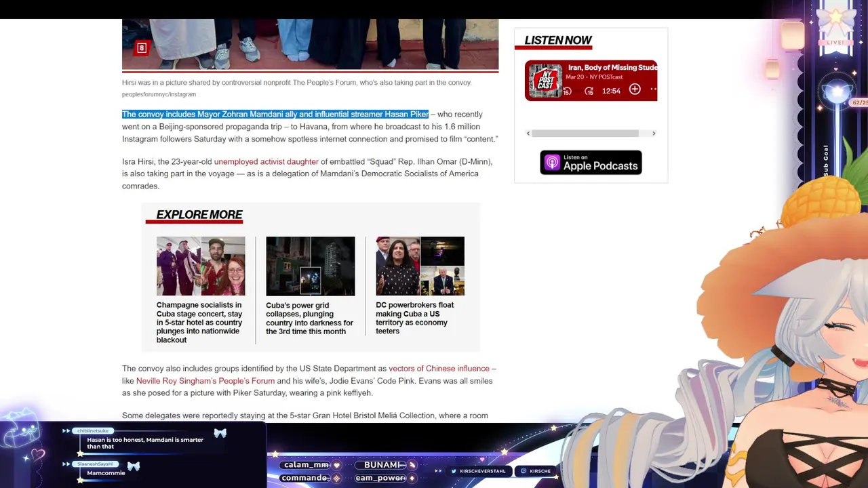Click the Cuba power grid story thumbnail
The height and width of the screenshot is (488, 868).
click(310, 266)
